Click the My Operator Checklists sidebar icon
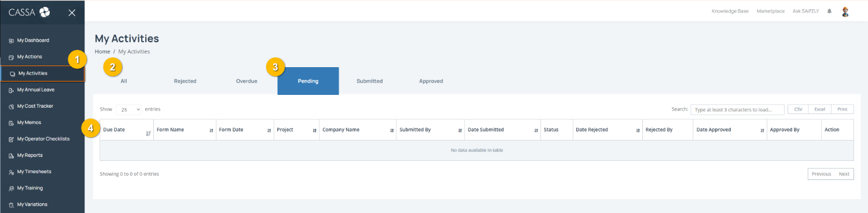 click(x=12, y=139)
